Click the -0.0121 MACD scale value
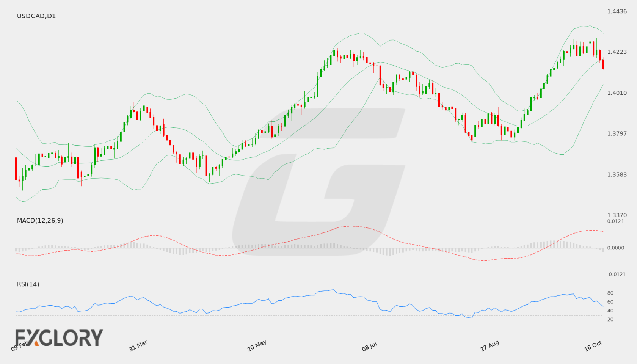This screenshot has height=364, width=637. point(616,274)
